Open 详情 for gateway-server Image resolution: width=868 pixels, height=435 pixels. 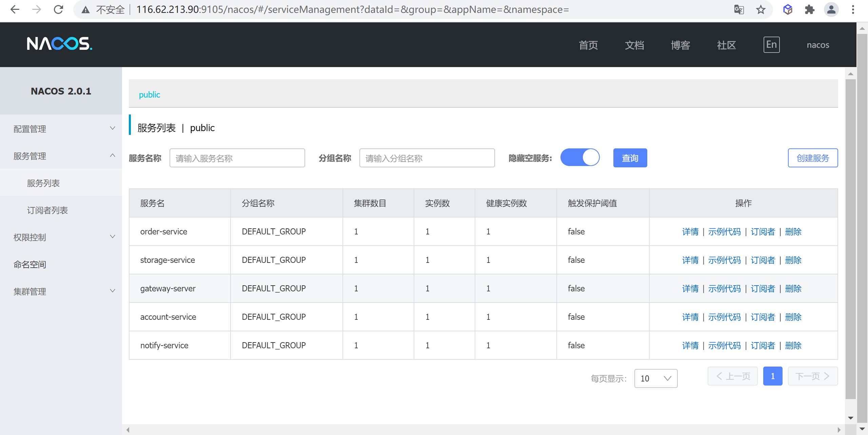point(690,289)
